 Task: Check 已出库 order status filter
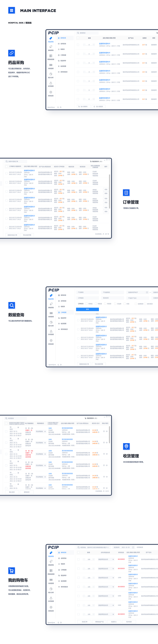coord(115,304)
